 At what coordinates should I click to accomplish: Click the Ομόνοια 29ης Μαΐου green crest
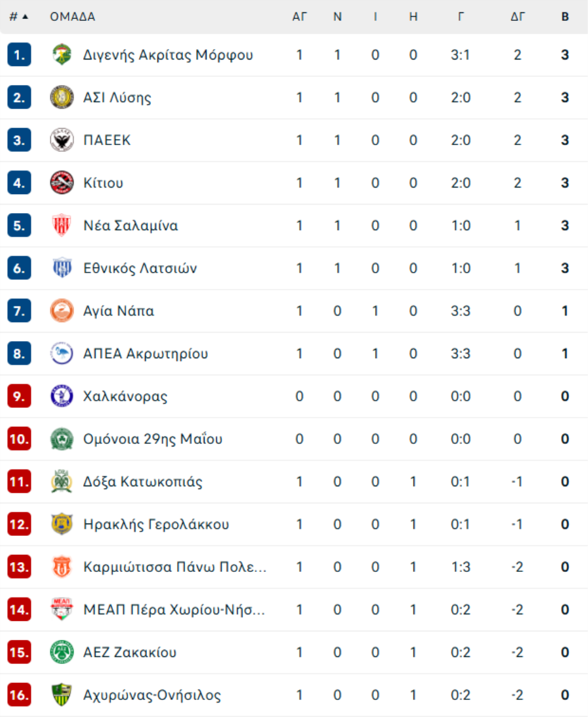pos(61,439)
